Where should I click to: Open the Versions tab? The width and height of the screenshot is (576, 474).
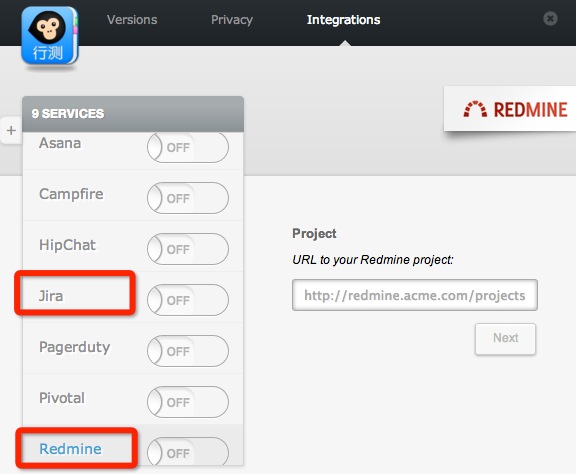click(132, 19)
